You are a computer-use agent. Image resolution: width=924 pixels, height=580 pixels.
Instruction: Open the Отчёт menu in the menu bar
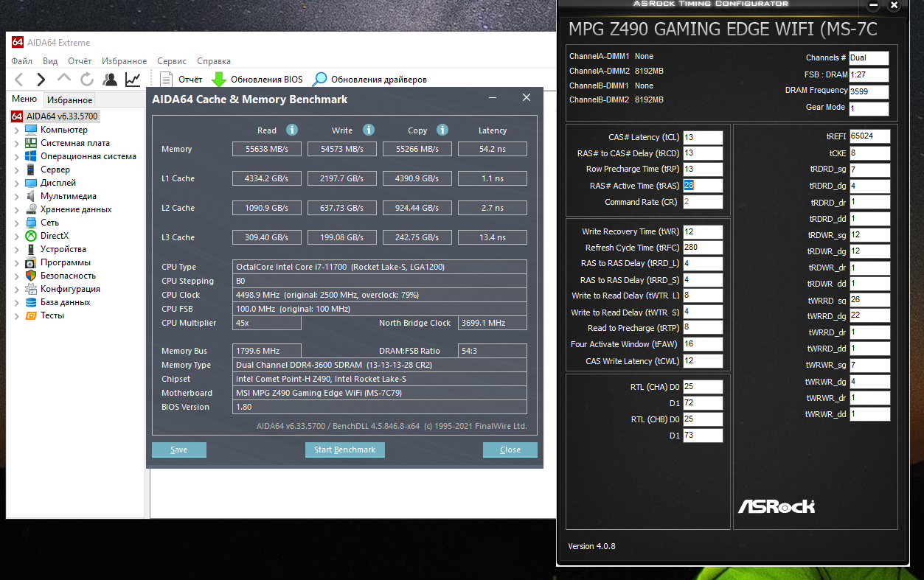(80, 61)
